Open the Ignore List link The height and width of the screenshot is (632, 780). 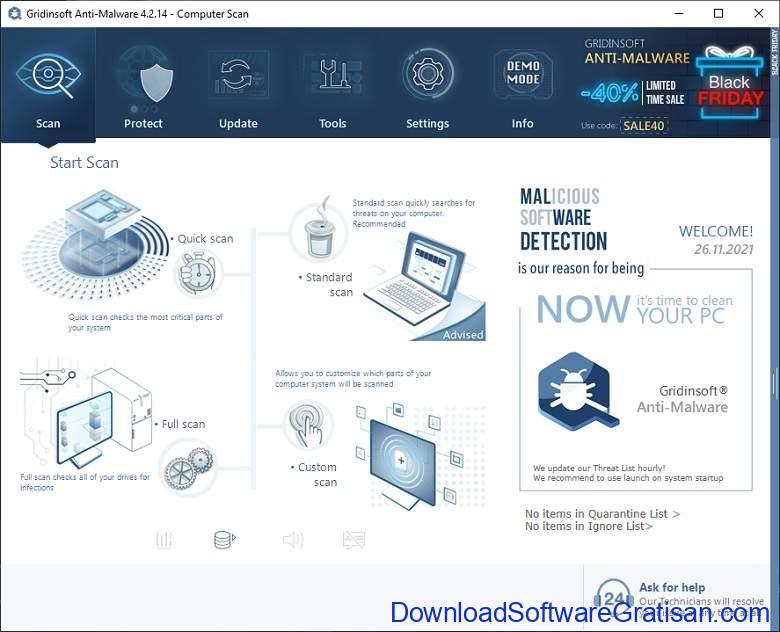tap(588, 526)
